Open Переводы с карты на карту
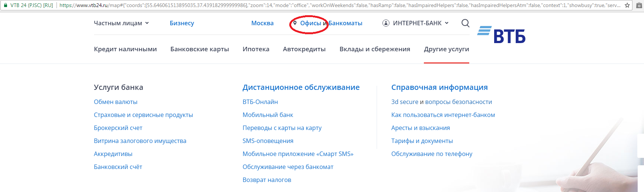644x192 pixels. (282, 128)
